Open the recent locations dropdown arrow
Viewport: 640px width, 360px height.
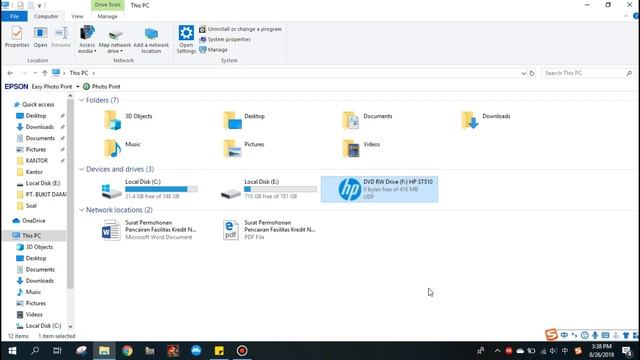(35, 73)
